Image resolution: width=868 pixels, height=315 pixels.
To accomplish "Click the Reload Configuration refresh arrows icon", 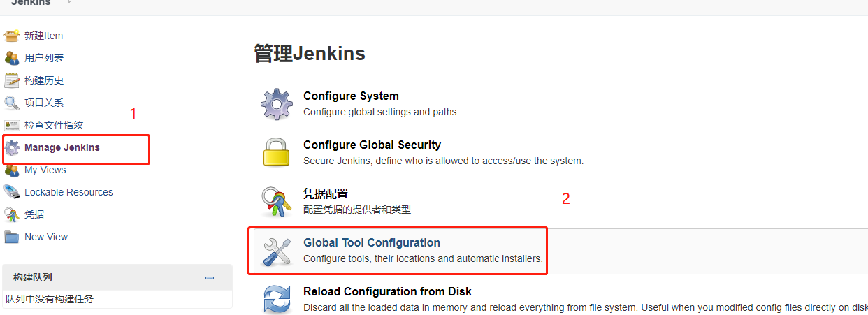I will click(x=277, y=300).
